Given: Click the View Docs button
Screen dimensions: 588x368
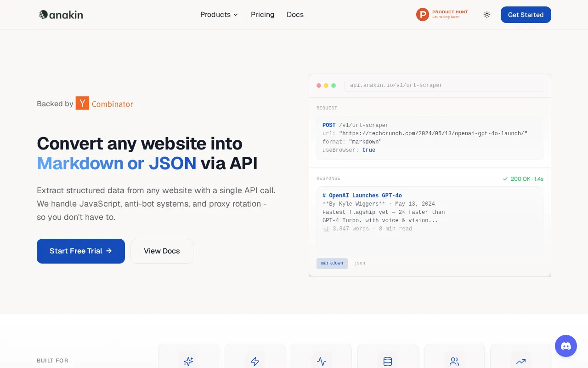Looking at the screenshot, I should tap(162, 251).
